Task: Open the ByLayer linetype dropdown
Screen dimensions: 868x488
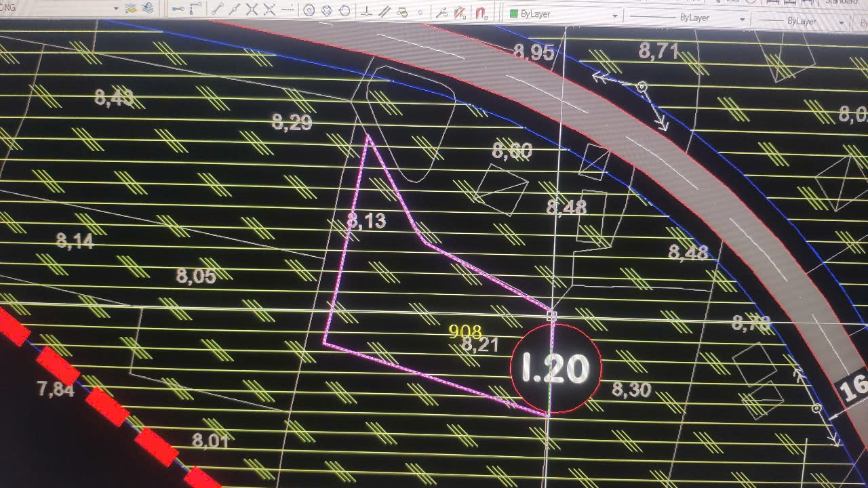Action: [x=688, y=18]
